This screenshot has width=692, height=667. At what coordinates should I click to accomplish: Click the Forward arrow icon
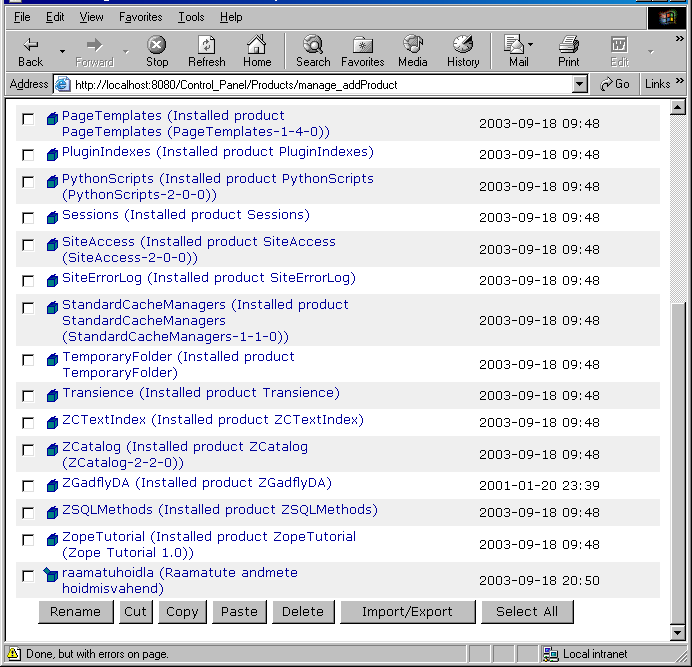pyautogui.click(x=94, y=45)
